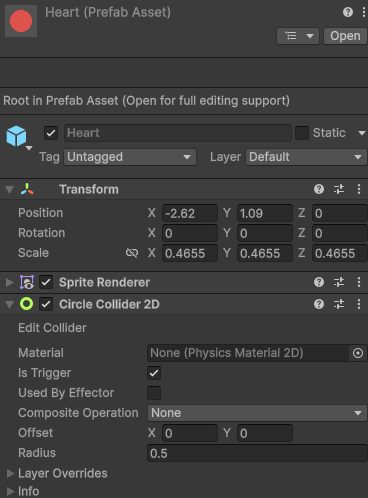
Task: Open the Sprite Renderer presets icon
Action: coord(339,282)
